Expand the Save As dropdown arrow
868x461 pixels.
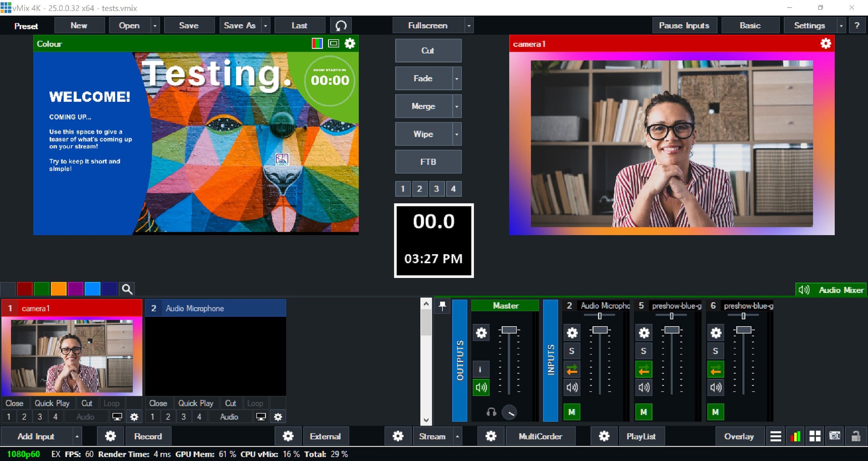pos(265,25)
